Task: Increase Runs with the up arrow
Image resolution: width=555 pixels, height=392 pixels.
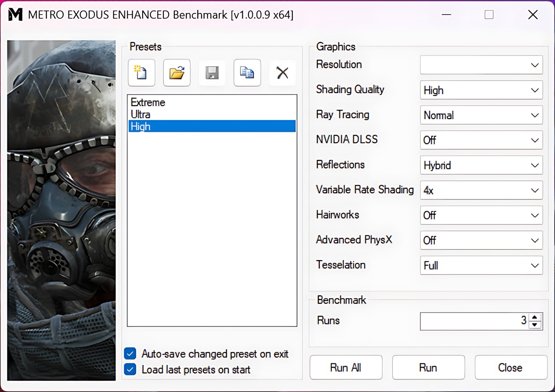Action: [x=535, y=317]
